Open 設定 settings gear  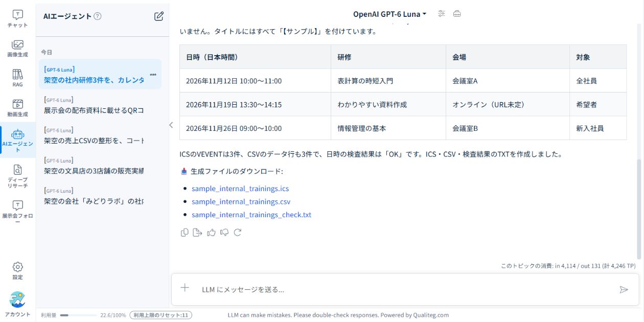17,270
